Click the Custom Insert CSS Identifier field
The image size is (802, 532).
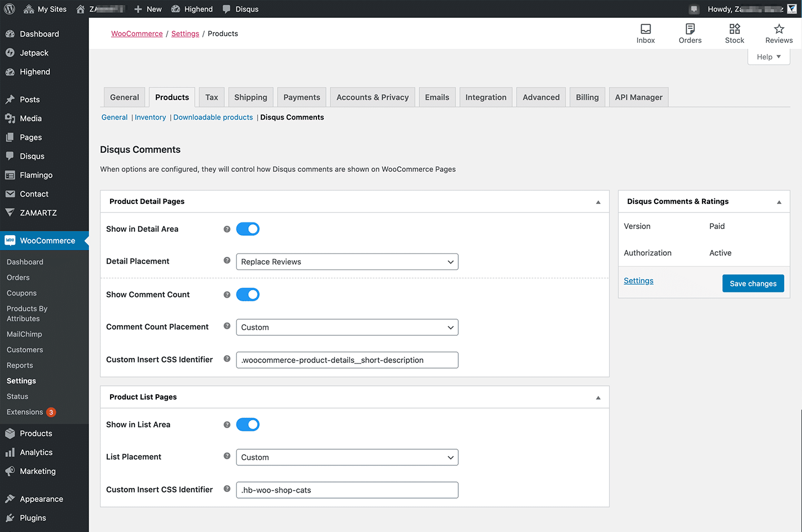[346, 360]
